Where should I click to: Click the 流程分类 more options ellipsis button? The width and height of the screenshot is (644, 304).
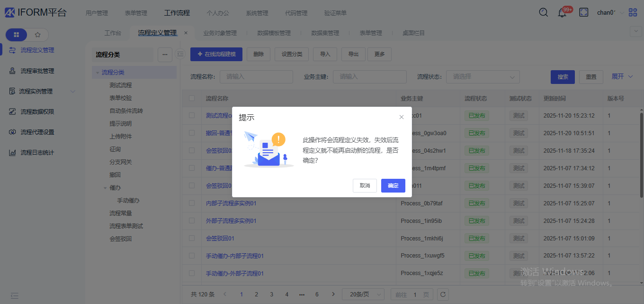pyautogui.click(x=165, y=55)
